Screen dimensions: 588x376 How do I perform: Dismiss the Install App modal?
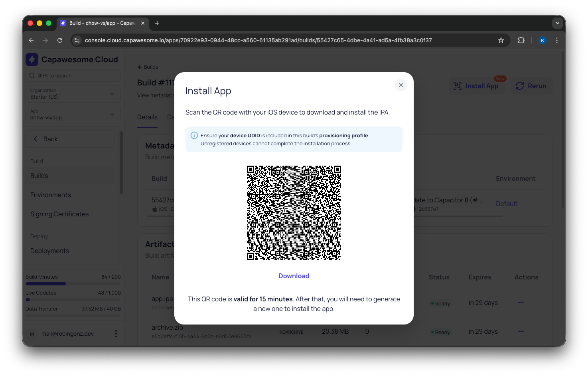pyautogui.click(x=401, y=85)
